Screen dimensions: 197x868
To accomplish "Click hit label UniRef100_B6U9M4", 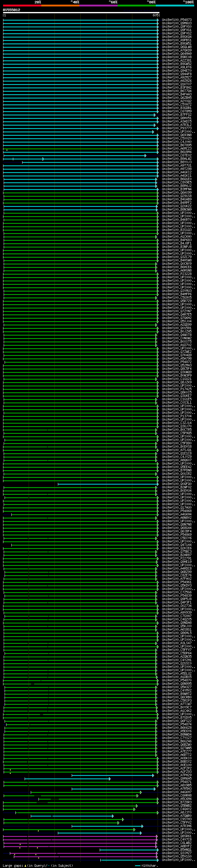I will click(x=176, y=152).
